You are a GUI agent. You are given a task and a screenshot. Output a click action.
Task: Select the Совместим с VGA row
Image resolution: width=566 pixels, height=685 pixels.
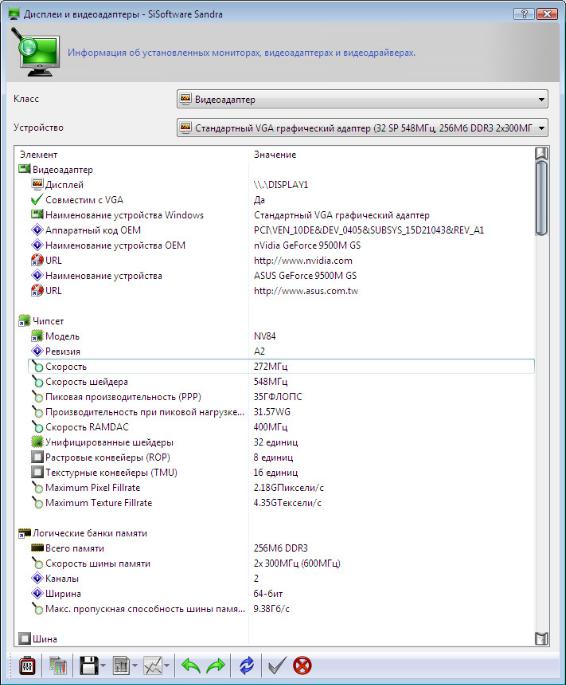click(x=282, y=200)
